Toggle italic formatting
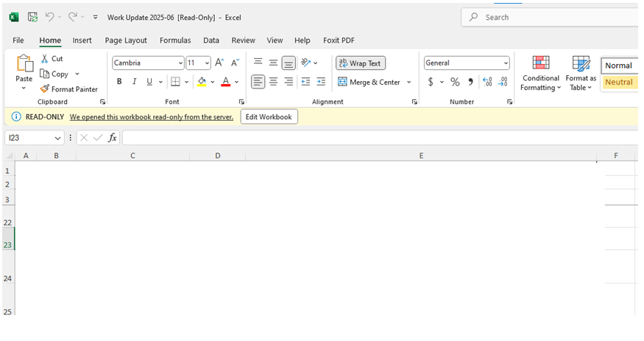This screenshot has width=644, height=341. coord(134,82)
